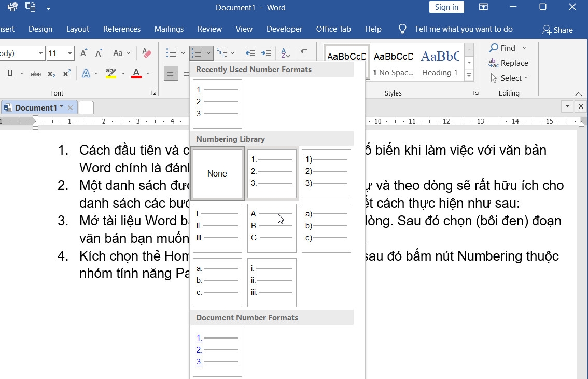Click the Decrease Indent icon
Viewport: 588px width, 379px height.
tap(250, 53)
